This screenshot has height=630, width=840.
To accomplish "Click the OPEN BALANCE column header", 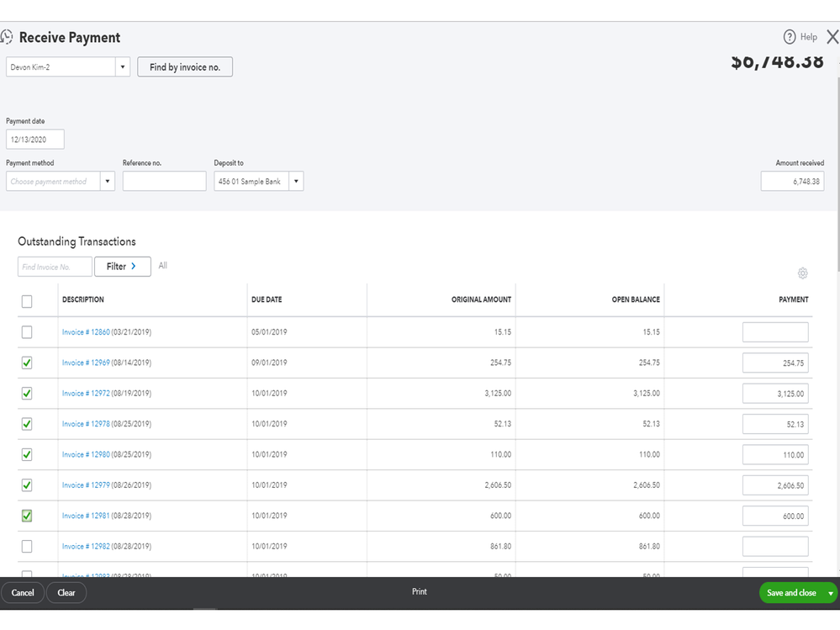I will [636, 299].
